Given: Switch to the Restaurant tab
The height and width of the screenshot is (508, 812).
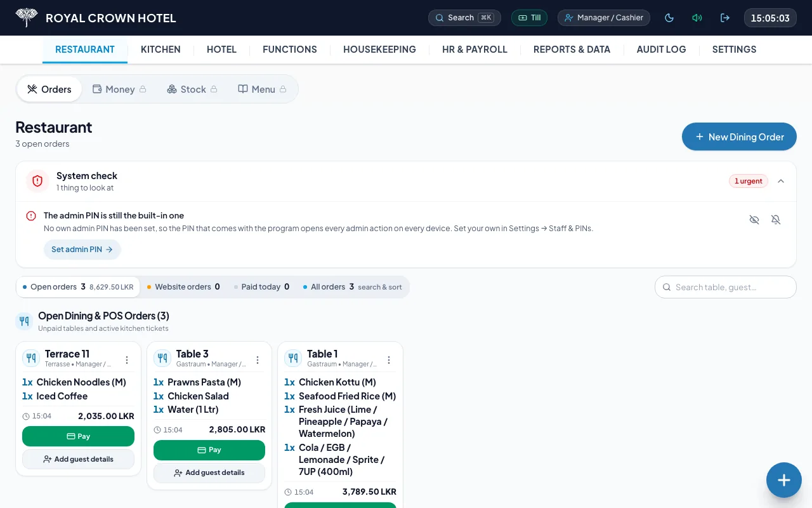Looking at the screenshot, I should pyautogui.click(x=85, y=50).
